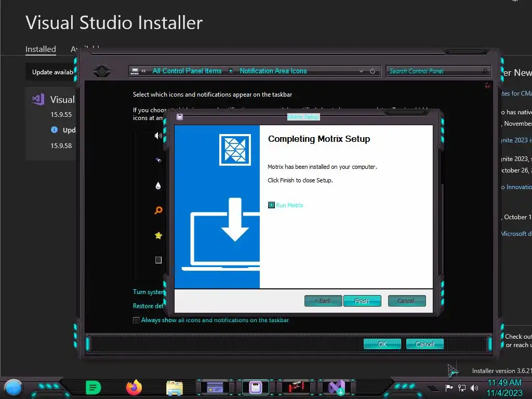
Task: Click Notification Area Icons breadcrumb
Action: (x=273, y=71)
